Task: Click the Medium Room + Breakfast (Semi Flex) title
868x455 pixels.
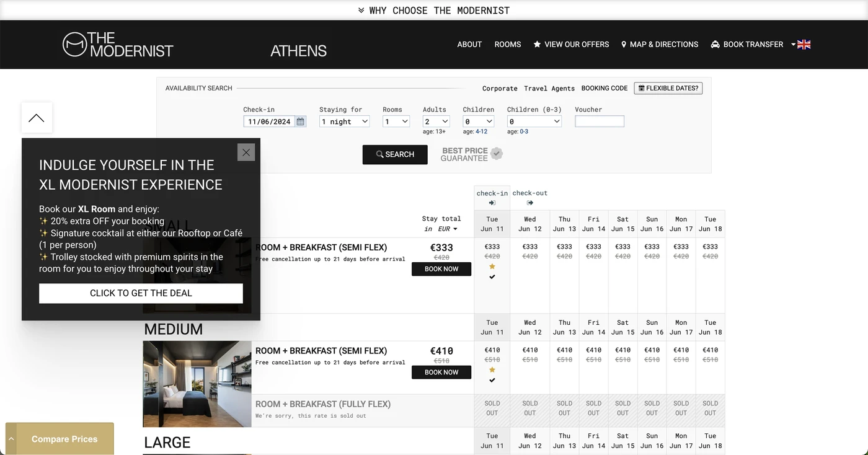Action: 321,351
